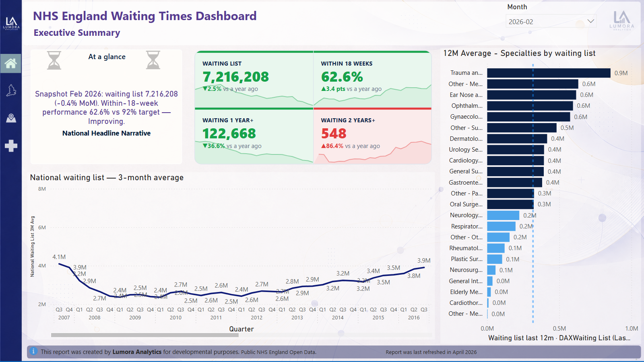Viewport: 644px width, 362px height.
Task: Select the Trauma bar in specialties chart
Action: pyautogui.click(x=549, y=73)
